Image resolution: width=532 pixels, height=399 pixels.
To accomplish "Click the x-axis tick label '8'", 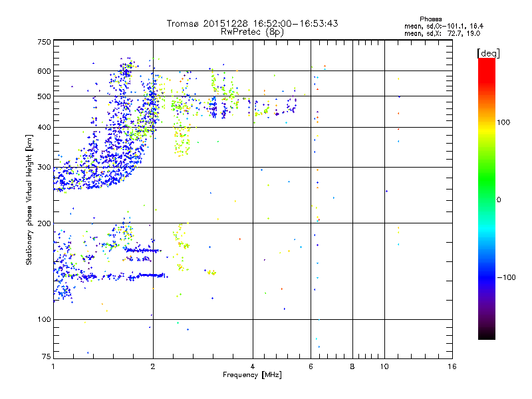I will (x=352, y=366).
